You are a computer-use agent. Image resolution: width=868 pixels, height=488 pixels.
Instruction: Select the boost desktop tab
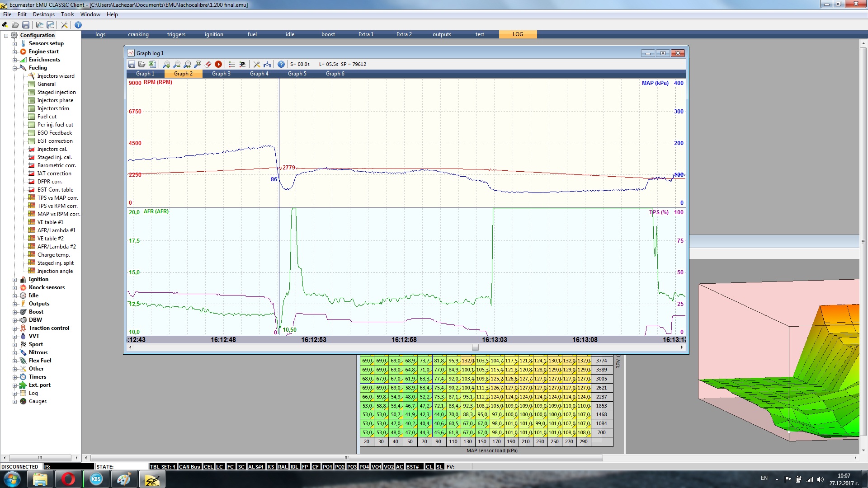pyautogui.click(x=328, y=34)
